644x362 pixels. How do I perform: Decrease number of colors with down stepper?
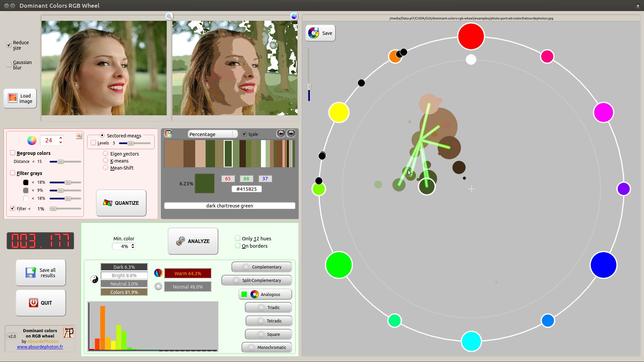61,142
